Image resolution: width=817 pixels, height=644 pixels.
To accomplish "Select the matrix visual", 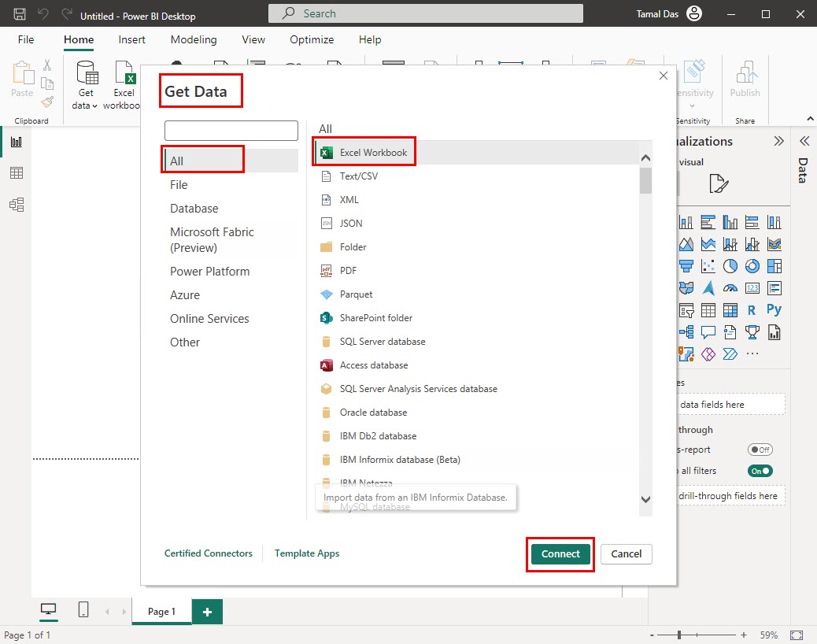I will (730, 310).
